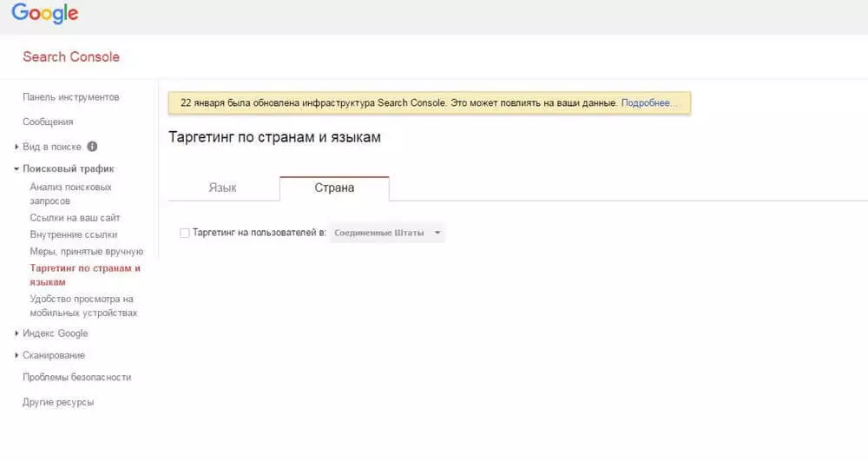Open Анализ поисковых запросов

point(71,194)
